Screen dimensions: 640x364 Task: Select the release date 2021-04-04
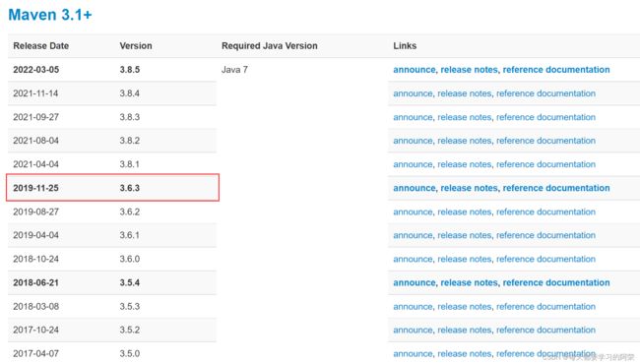click(x=35, y=164)
